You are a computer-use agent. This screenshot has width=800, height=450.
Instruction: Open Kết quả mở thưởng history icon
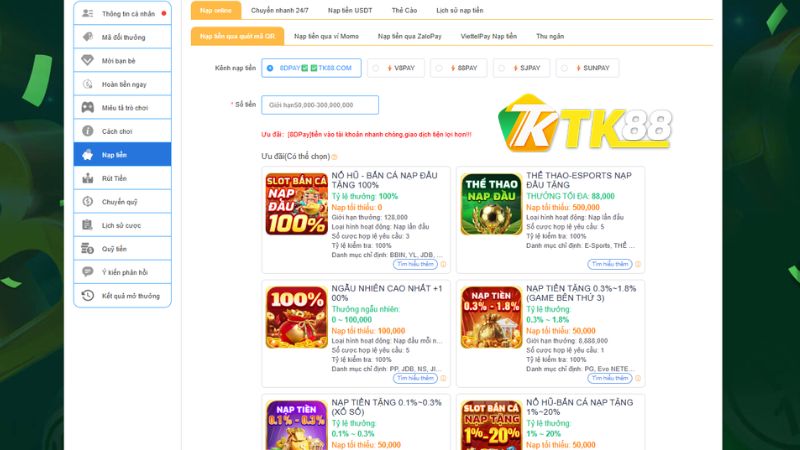88,295
